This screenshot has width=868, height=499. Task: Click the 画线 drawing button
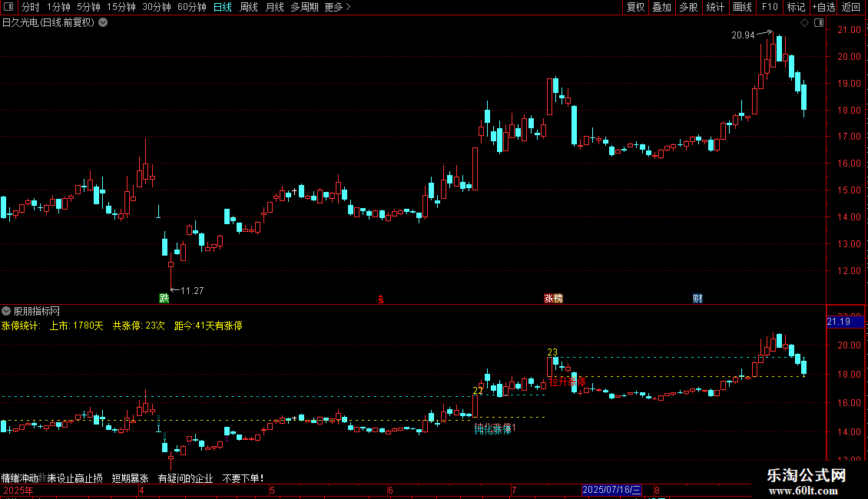click(x=742, y=7)
